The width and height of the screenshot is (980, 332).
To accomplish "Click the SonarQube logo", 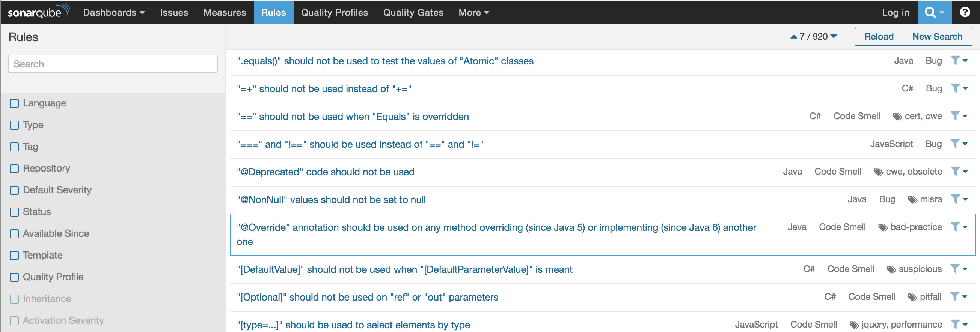I will point(38,12).
